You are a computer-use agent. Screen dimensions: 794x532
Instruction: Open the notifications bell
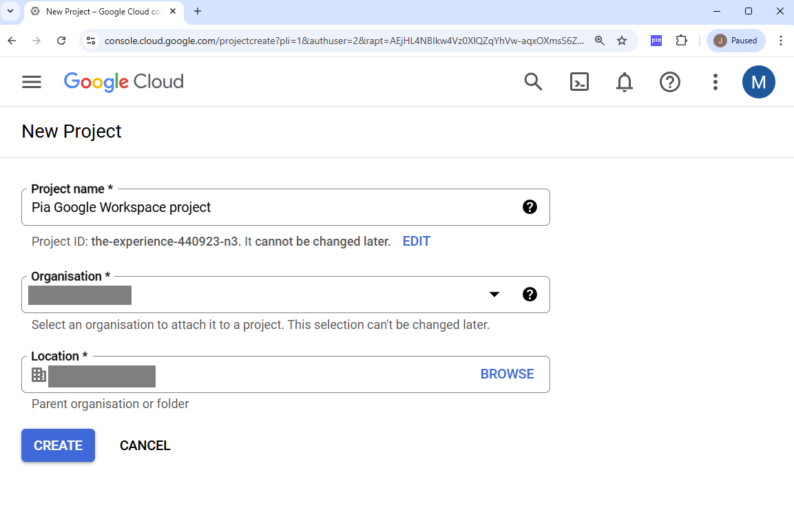coord(625,81)
